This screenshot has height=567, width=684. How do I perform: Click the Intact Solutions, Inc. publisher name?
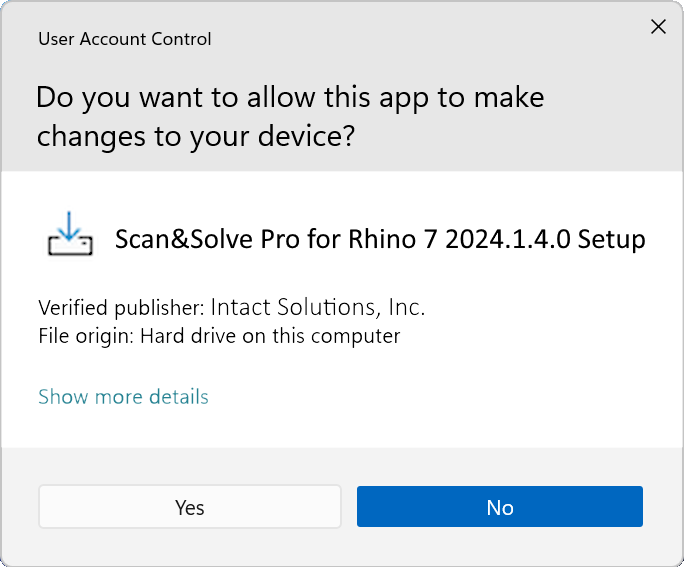click(x=318, y=307)
